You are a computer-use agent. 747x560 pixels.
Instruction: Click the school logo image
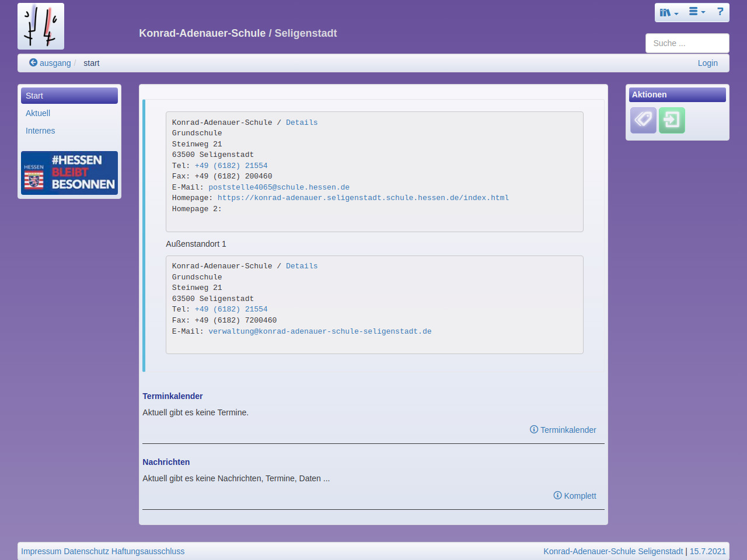[41, 26]
